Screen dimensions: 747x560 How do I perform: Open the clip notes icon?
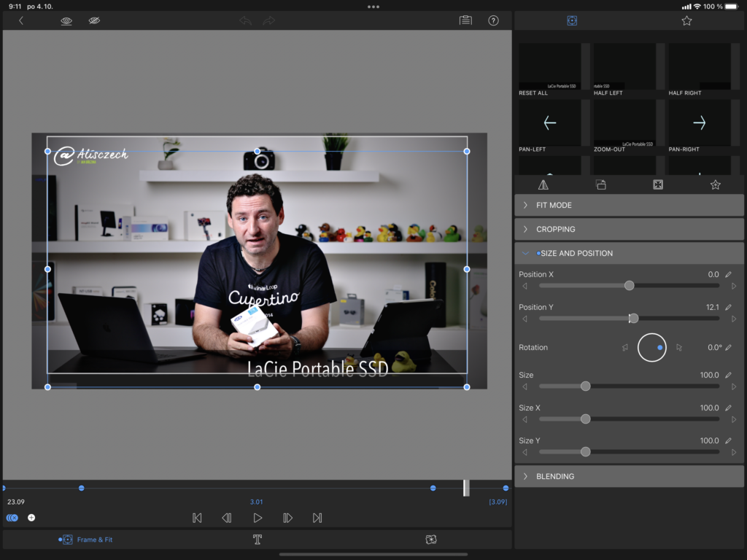pyautogui.click(x=465, y=20)
